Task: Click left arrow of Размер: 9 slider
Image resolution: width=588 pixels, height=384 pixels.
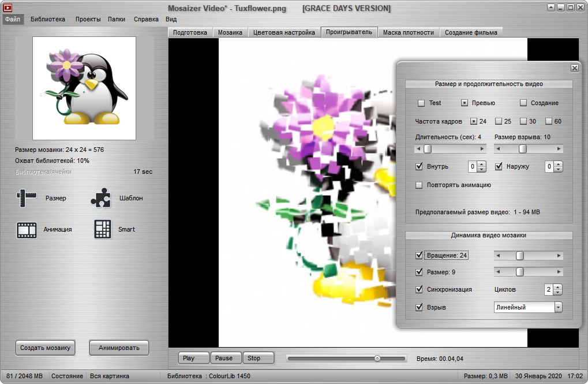Action: (x=498, y=272)
